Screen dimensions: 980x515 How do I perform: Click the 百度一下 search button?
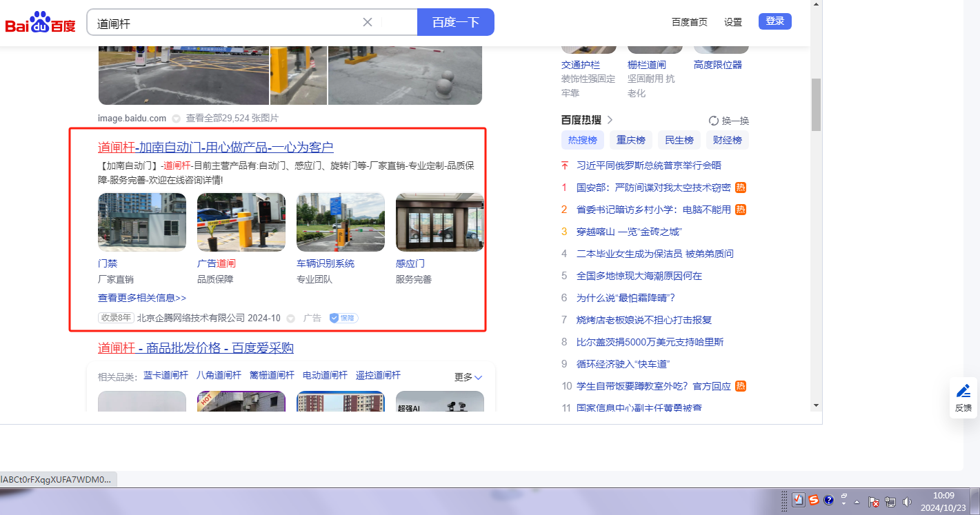tap(456, 22)
